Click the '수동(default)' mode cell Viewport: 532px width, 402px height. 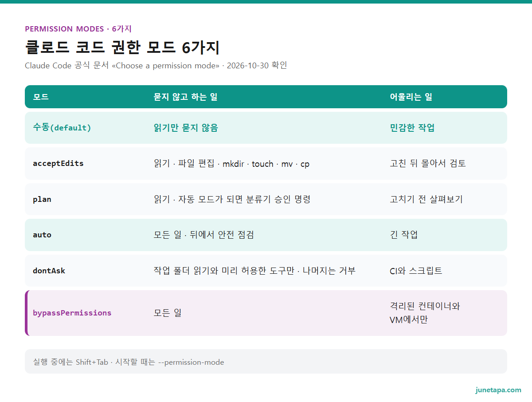(x=62, y=128)
